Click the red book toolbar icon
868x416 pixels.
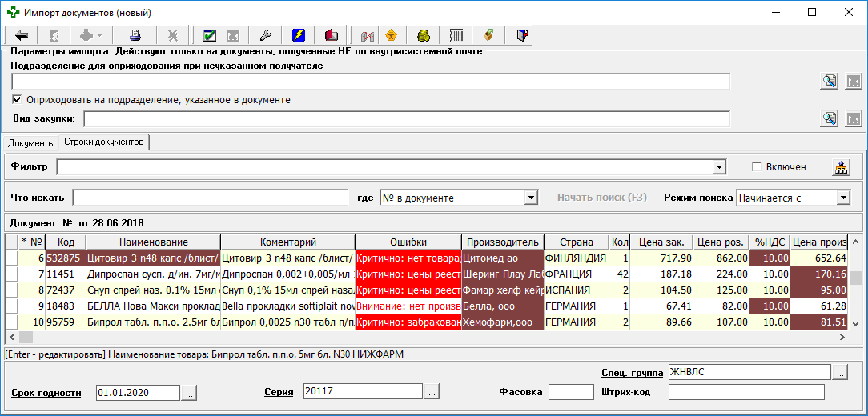click(331, 36)
